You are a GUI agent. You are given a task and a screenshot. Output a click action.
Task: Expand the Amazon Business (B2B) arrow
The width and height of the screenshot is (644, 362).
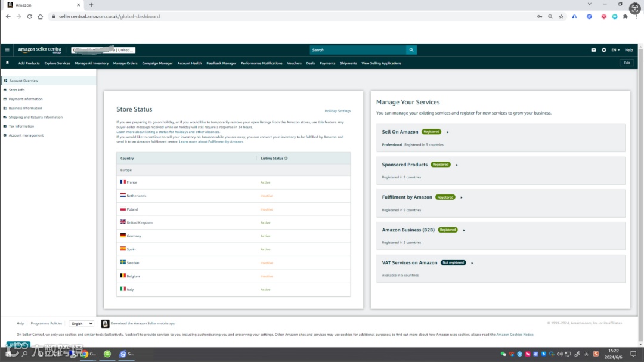(x=464, y=230)
